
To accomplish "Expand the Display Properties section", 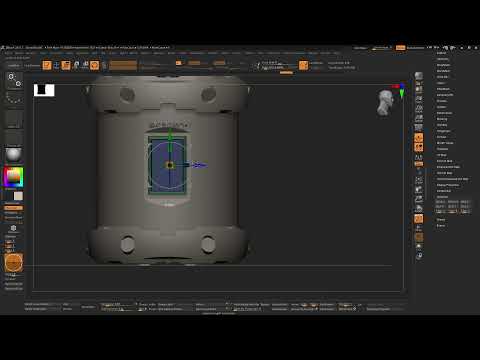I will tap(448, 185).
